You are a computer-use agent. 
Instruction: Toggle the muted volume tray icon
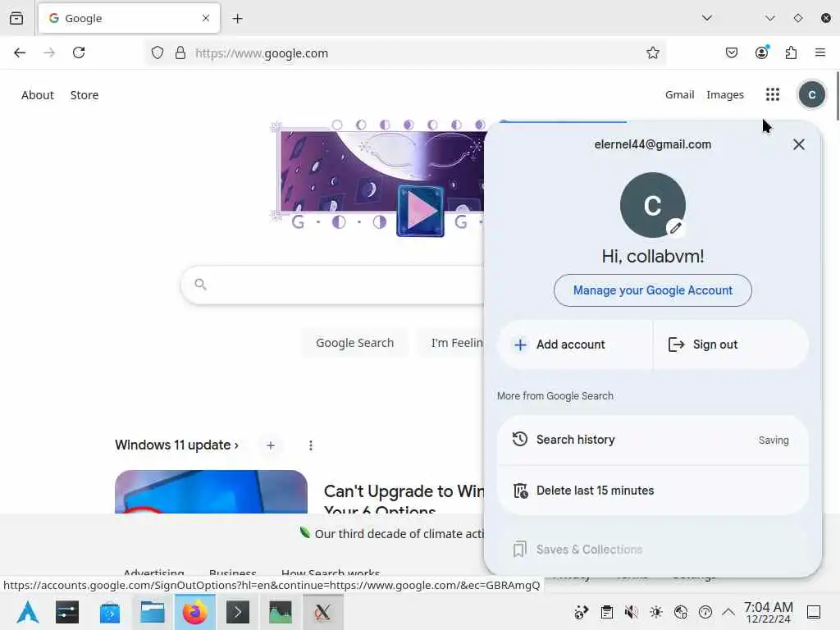pos(631,612)
